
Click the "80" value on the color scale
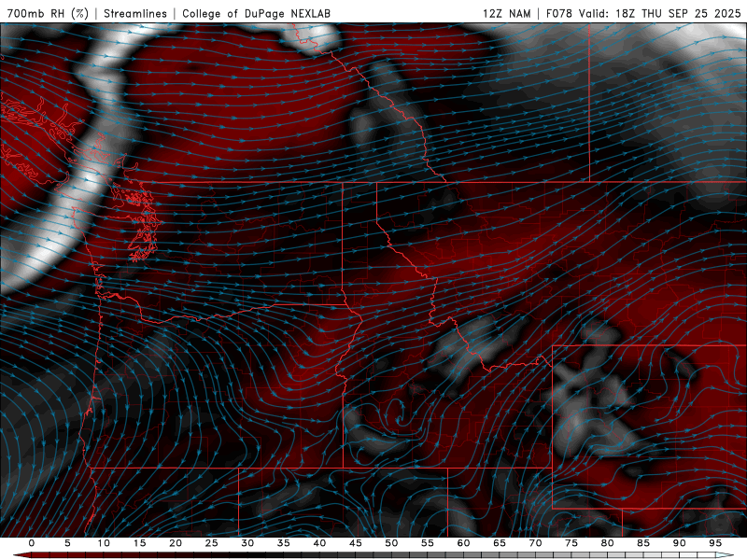click(x=608, y=543)
